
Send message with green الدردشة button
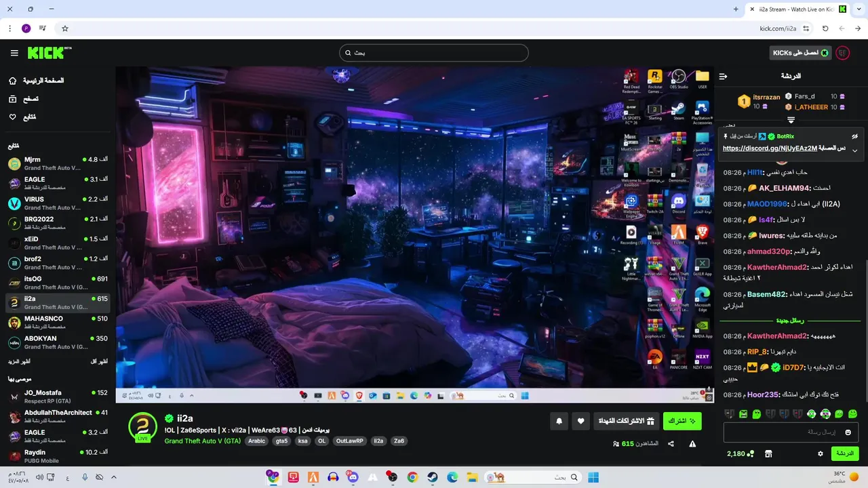[x=844, y=453]
